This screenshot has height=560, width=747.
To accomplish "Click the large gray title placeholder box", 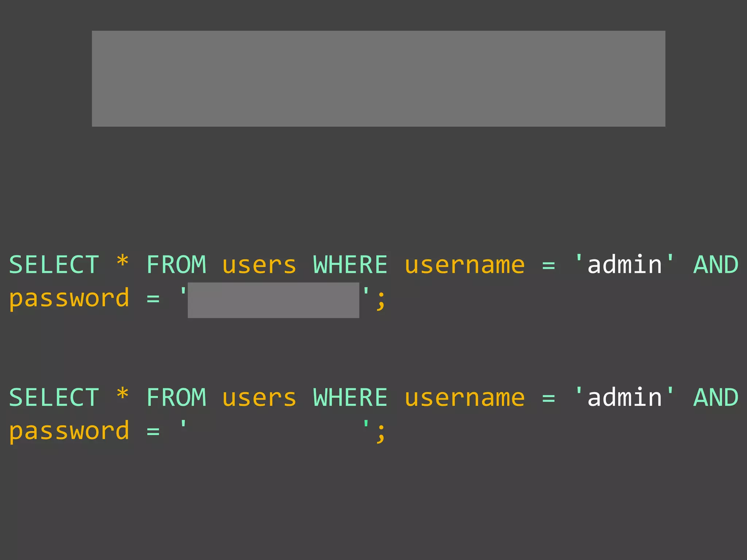I will [x=379, y=79].
